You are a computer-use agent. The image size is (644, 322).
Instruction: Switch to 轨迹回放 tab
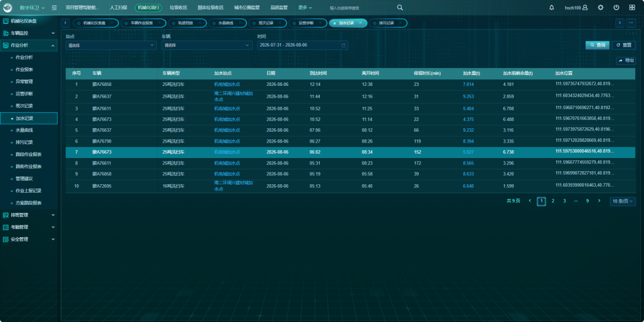[187, 23]
